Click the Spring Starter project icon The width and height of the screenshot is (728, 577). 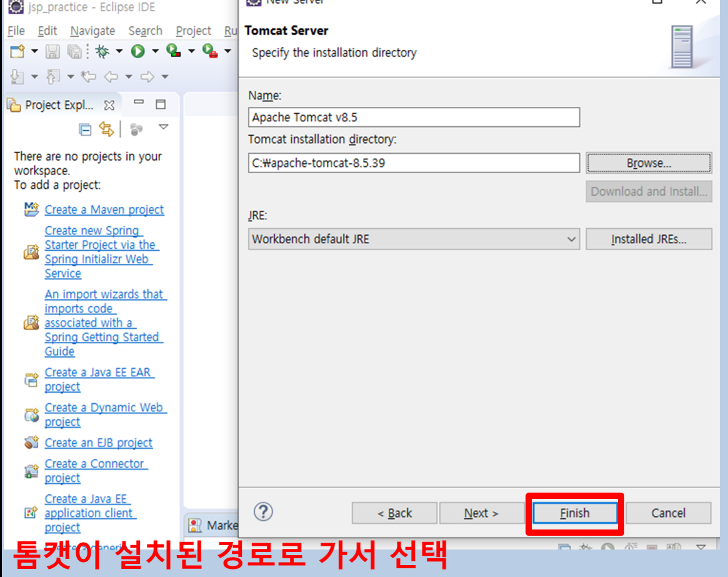[32, 253]
